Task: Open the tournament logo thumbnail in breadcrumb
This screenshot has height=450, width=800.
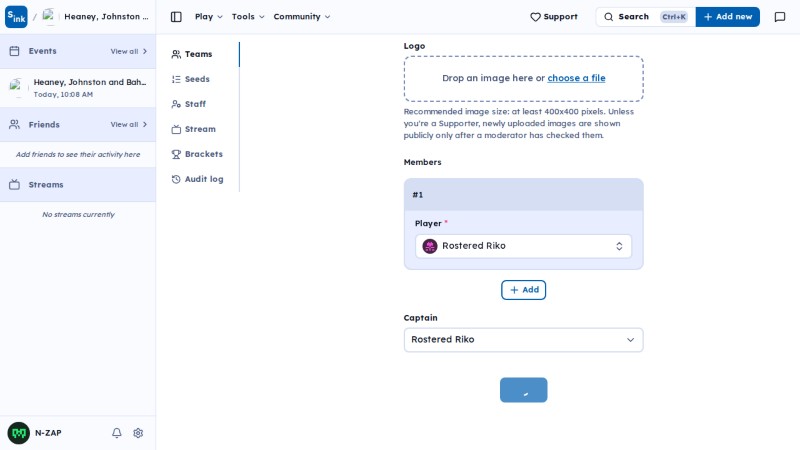Action: [x=49, y=17]
